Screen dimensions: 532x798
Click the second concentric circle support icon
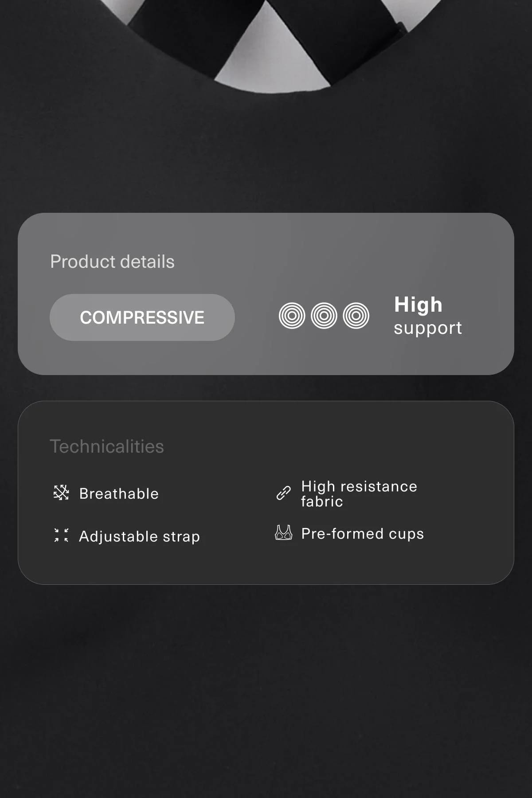324,316
